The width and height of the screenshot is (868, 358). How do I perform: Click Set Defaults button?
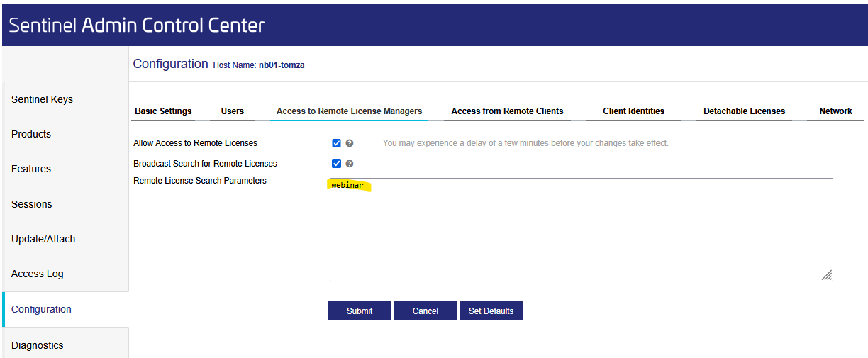point(491,311)
